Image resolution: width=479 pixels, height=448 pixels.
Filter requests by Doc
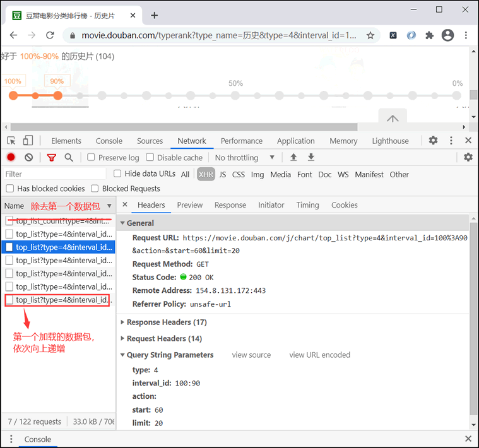point(325,174)
